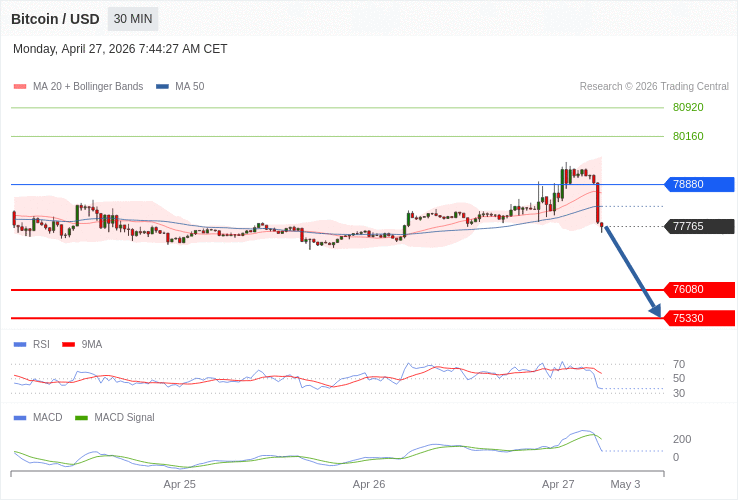Click the 80920 resistance level label
This screenshot has height=500, width=738.
coord(688,107)
